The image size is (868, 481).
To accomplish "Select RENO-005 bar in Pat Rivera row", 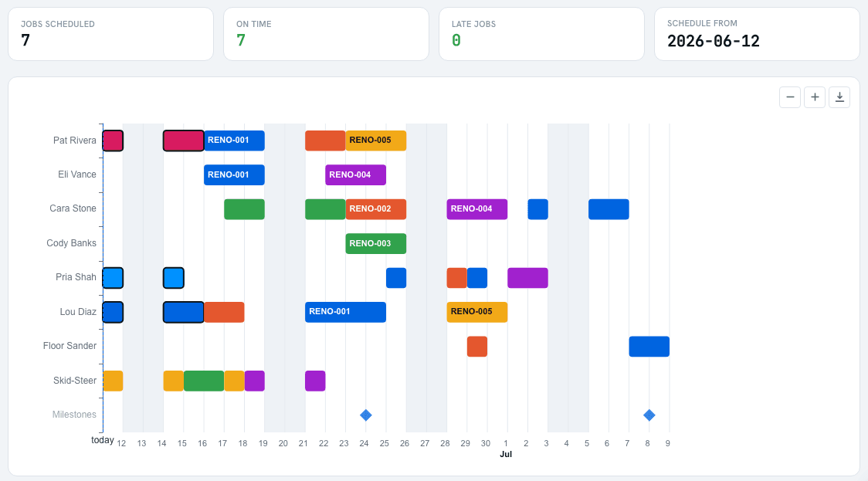I will tap(376, 141).
